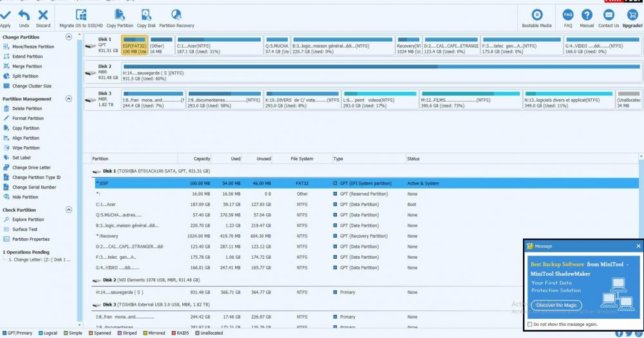Check 'Do not show this message again'

click(529, 324)
